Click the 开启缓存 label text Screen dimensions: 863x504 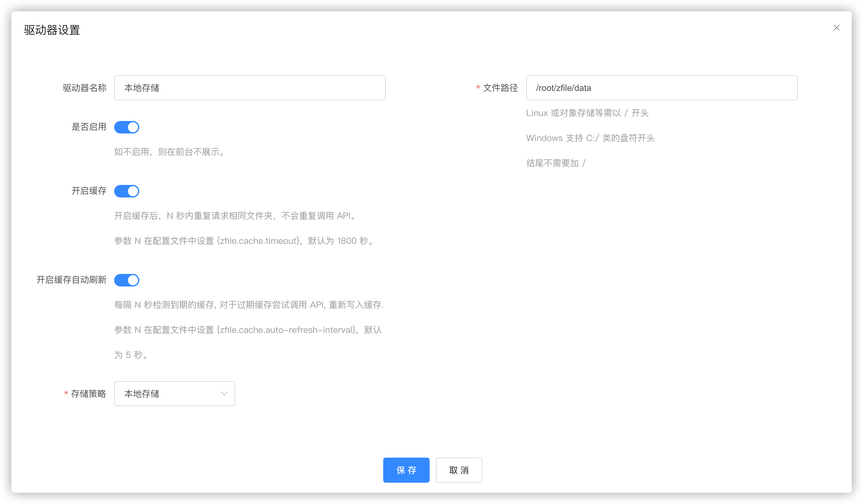tap(89, 191)
